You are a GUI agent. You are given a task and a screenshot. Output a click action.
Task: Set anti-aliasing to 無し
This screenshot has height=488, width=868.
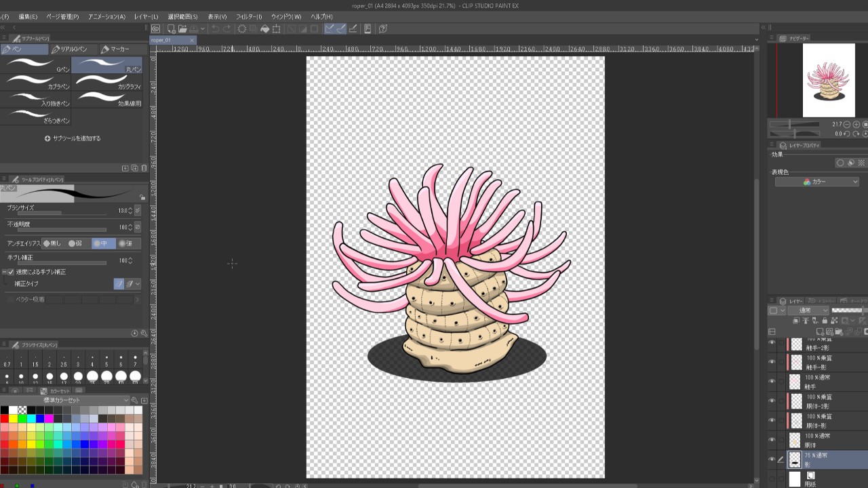pos(53,243)
